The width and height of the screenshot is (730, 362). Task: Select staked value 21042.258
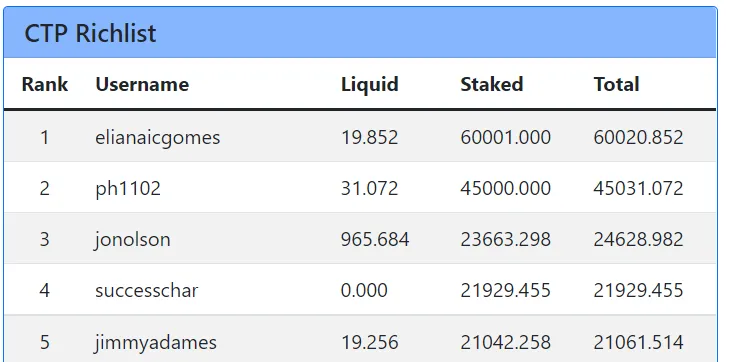pos(506,343)
